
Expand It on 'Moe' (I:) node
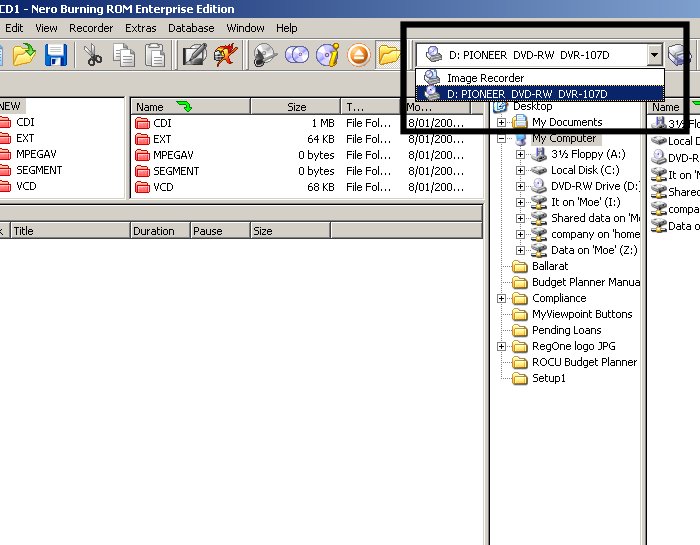(x=520, y=202)
